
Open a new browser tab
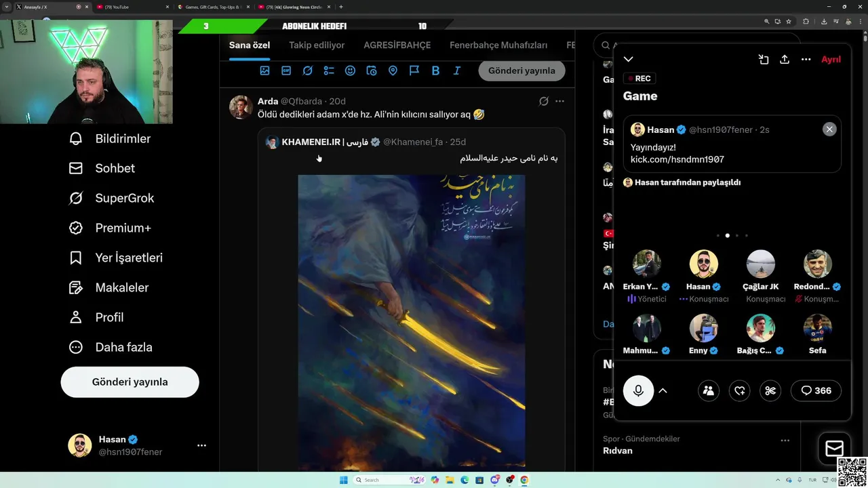340,7
